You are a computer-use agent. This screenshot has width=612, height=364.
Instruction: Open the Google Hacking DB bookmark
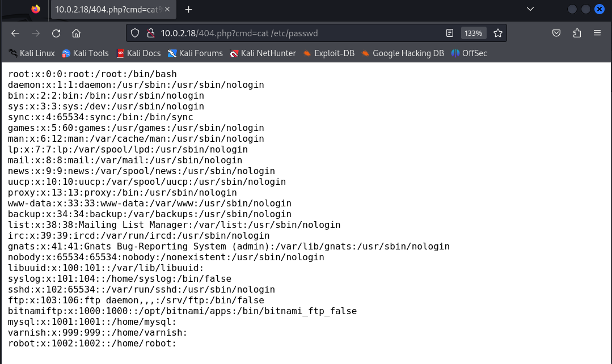403,53
